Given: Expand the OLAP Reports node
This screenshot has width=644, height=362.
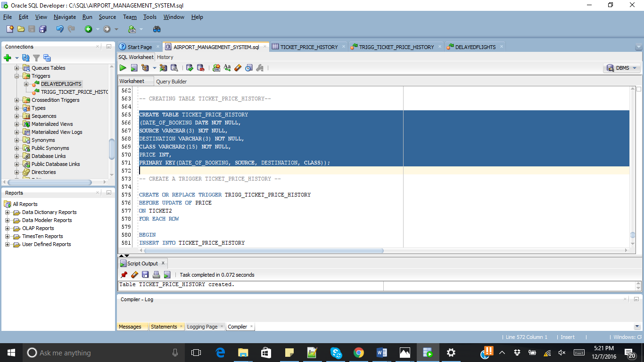Looking at the screenshot, I should pos(8,228).
